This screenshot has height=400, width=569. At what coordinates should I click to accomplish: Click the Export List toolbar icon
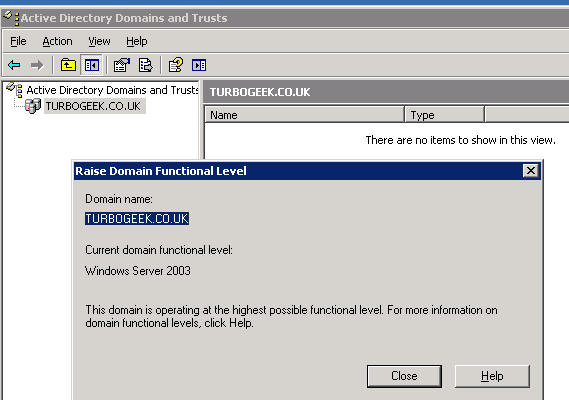coord(146,65)
